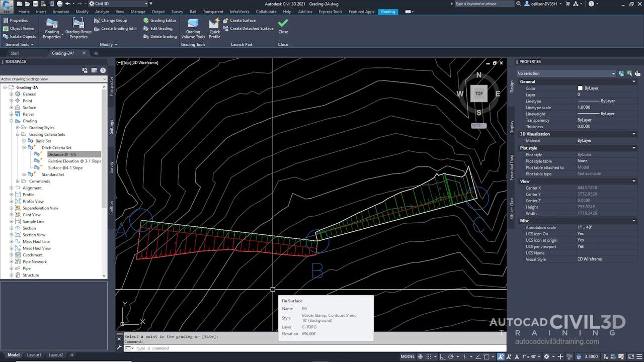Click the Color property swatch
This screenshot has height=362, width=644.
coord(580,88)
